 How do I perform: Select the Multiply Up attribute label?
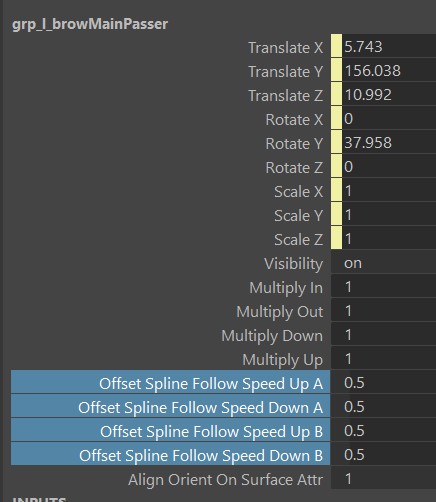(283, 360)
